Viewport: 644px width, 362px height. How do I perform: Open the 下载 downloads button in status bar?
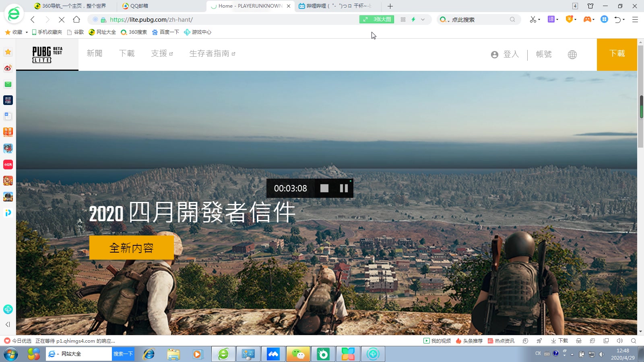(559, 341)
